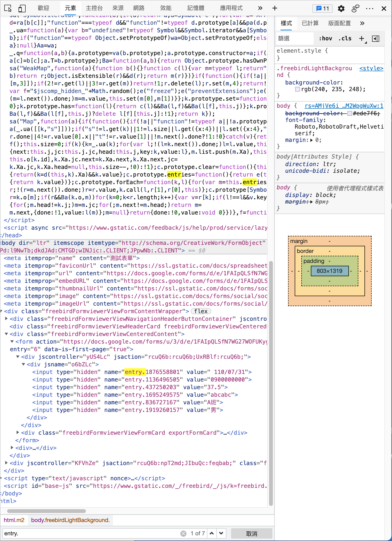392x541 pixels.
Task: Collapse the freebirdFormviewerViewFormContentWrapper div
Action: click(x=2, y=311)
